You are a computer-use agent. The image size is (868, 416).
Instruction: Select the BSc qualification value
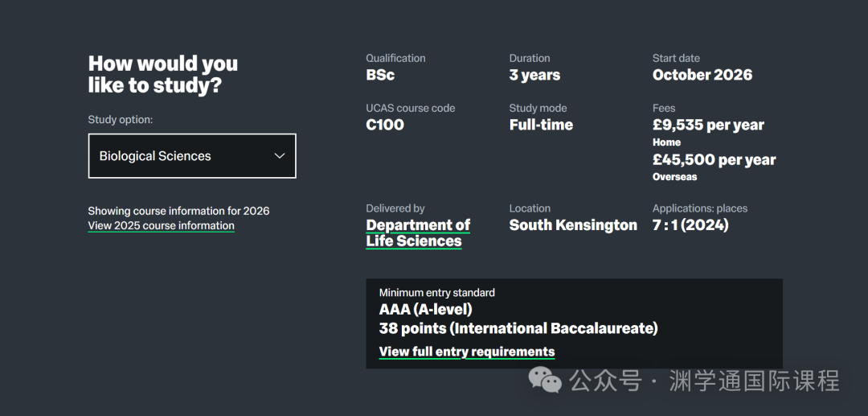click(380, 76)
